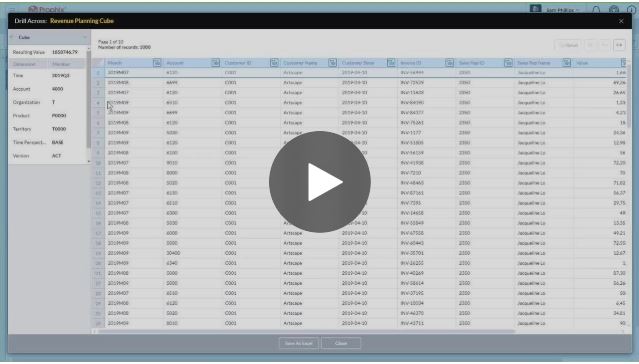Open filter icon on Account column
Image resolution: width=639 pixels, height=364 pixels.
(x=215, y=63)
